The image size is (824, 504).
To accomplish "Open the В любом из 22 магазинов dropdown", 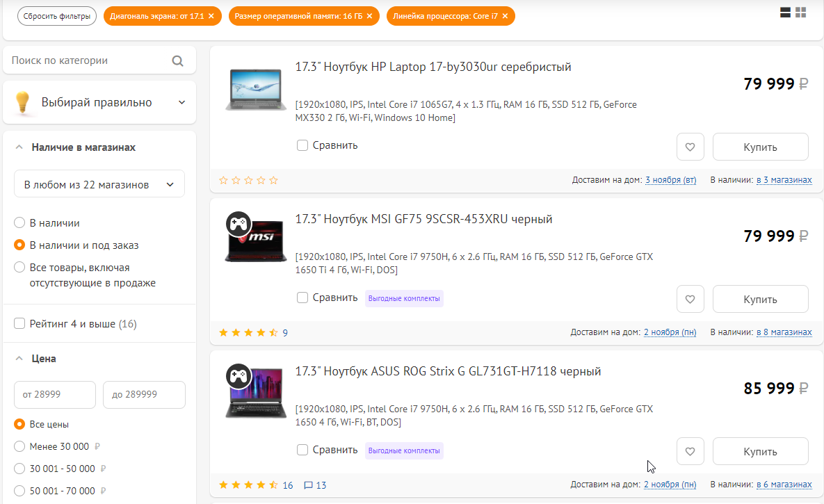I will pyautogui.click(x=99, y=184).
